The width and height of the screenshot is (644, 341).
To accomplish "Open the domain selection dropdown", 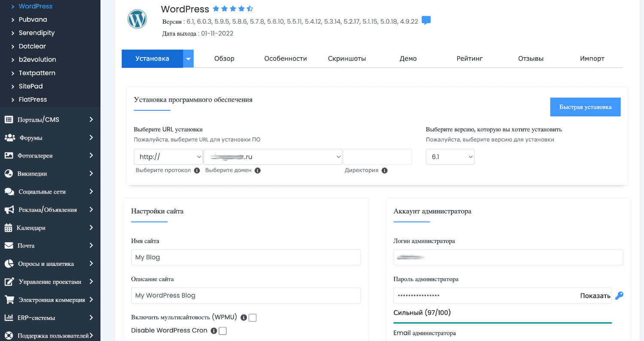I will pos(273,157).
